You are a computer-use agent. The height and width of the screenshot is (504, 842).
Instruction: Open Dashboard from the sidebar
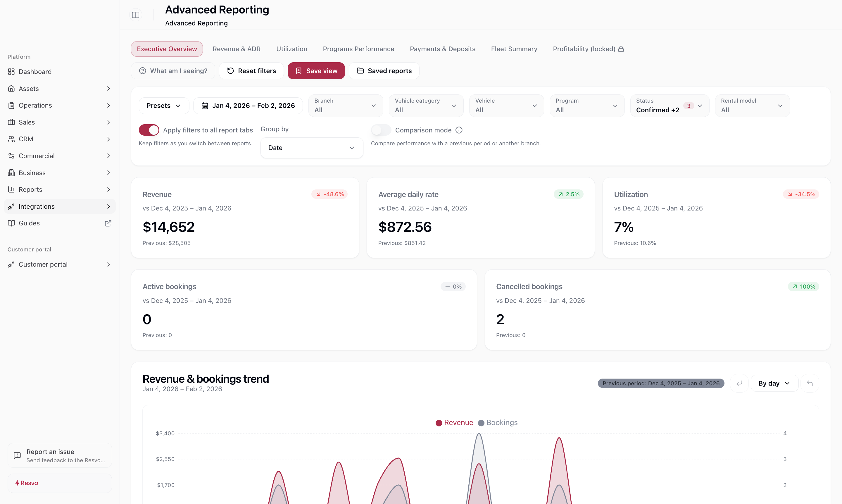(35, 72)
